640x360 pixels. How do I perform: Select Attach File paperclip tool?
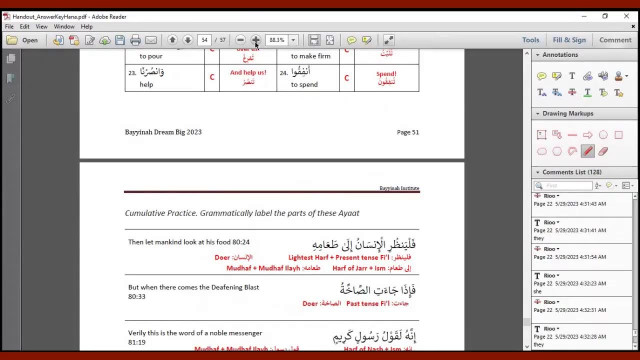click(x=588, y=76)
